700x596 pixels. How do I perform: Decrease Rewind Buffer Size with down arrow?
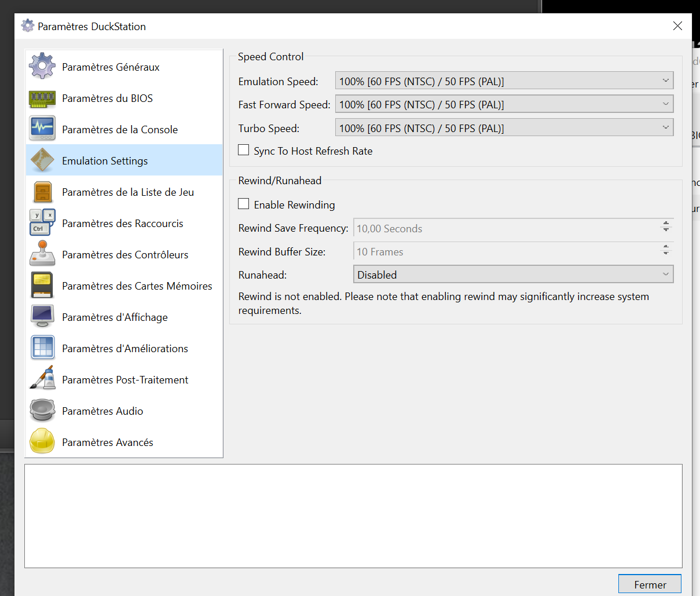point(666,254)
